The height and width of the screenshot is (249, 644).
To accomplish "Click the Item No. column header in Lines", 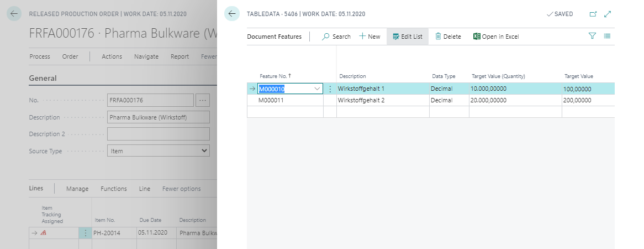I will pos(105,220).
